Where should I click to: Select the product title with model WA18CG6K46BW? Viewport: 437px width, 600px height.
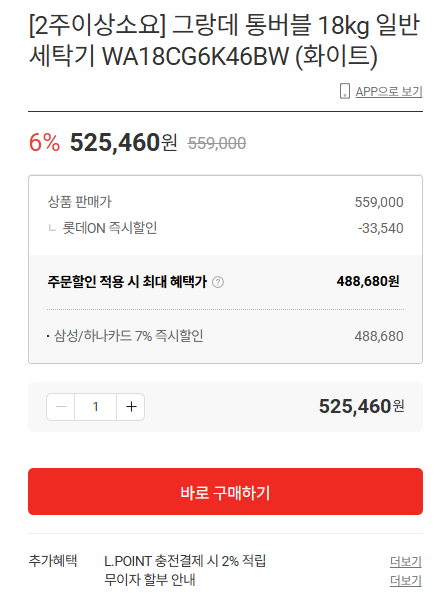[225, 41]
